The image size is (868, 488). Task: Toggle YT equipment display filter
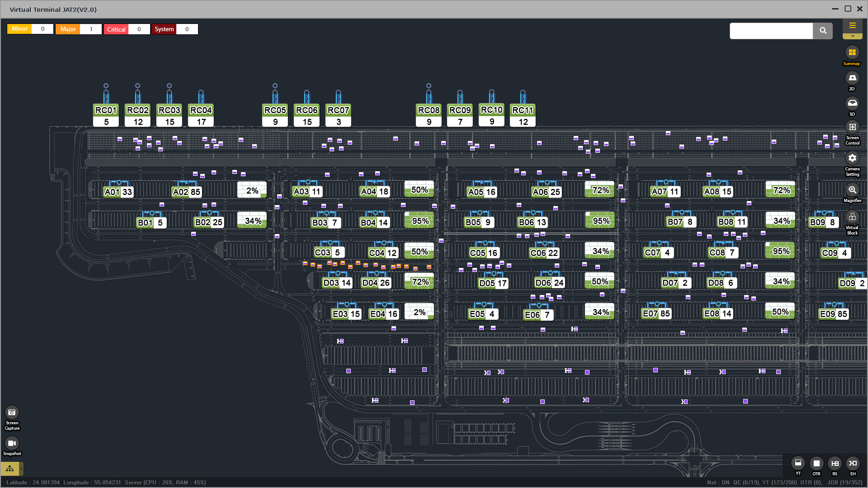pyautogui.click(x=798, y=463)
